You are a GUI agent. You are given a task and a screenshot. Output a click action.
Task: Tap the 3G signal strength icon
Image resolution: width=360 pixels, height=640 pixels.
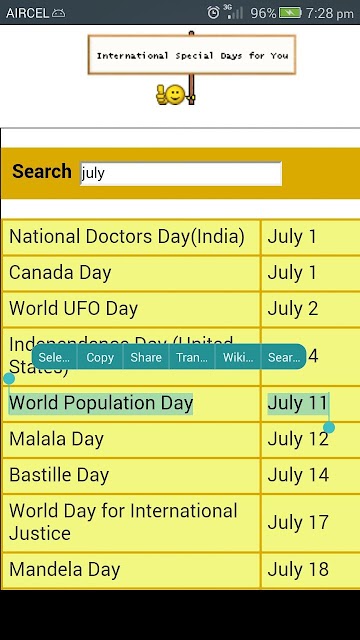click(233, 12)
